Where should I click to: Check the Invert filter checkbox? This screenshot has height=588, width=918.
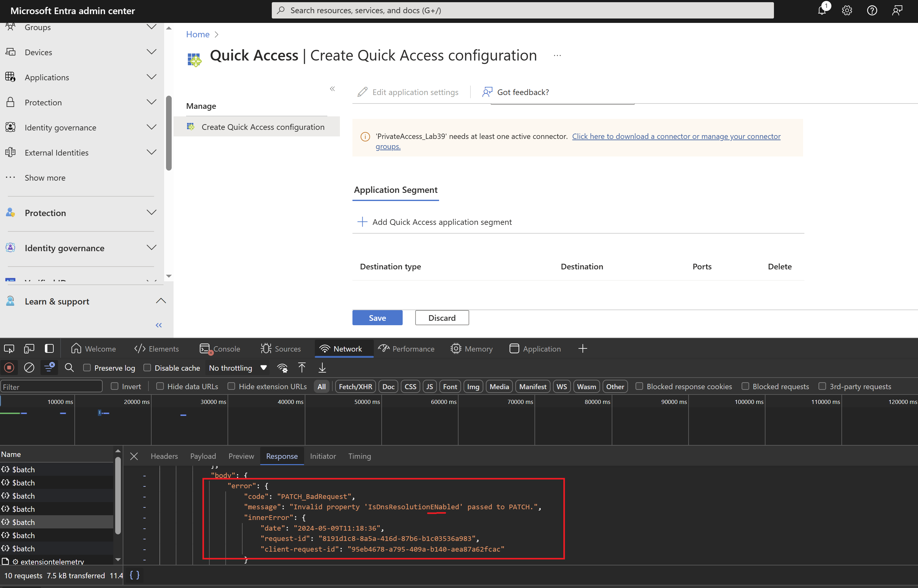[115, 386]
